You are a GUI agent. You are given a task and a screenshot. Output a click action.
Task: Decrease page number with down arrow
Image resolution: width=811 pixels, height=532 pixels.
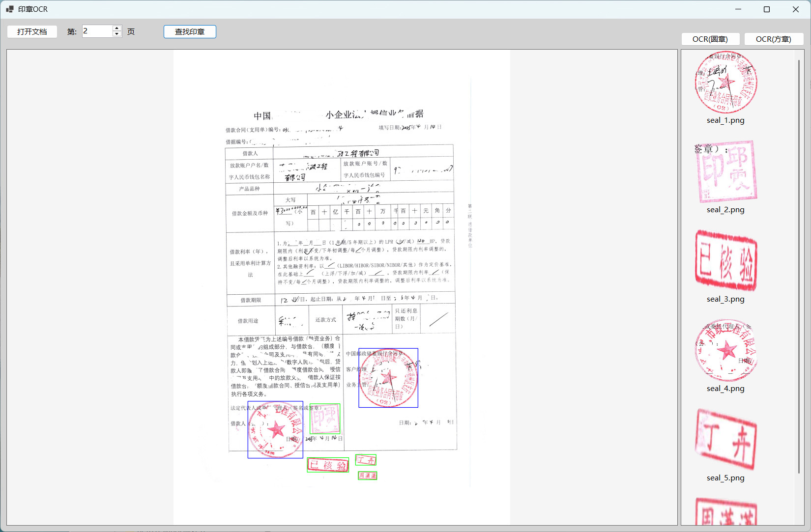[x=117, y=34]
